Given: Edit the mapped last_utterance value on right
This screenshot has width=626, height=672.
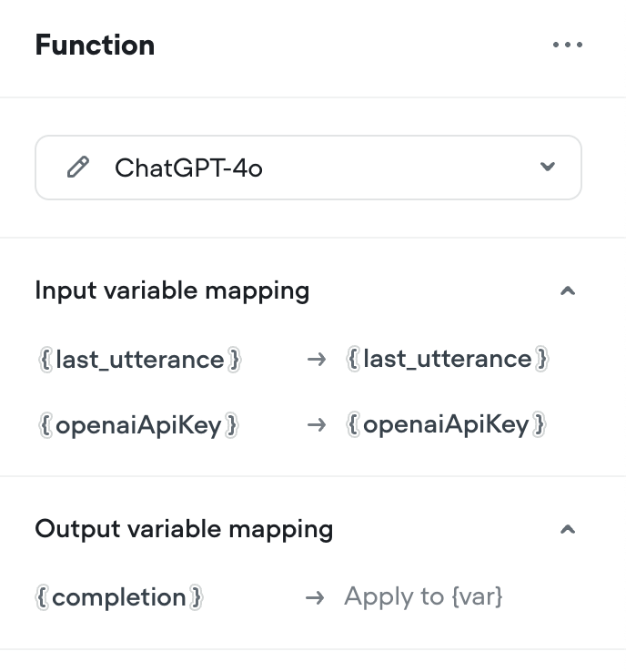Looking at the screenshot, I should (x=447, y=358).
